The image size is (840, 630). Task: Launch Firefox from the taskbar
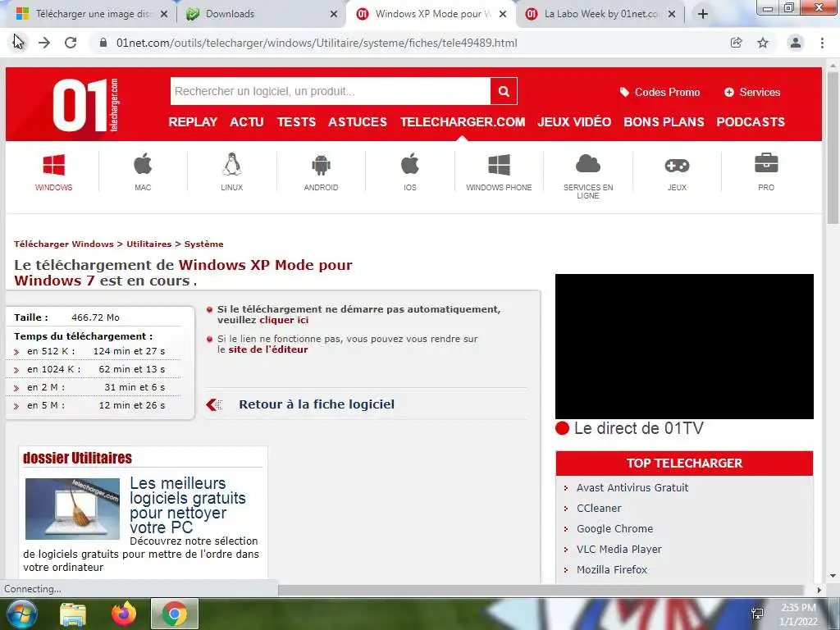click(124, 614)
